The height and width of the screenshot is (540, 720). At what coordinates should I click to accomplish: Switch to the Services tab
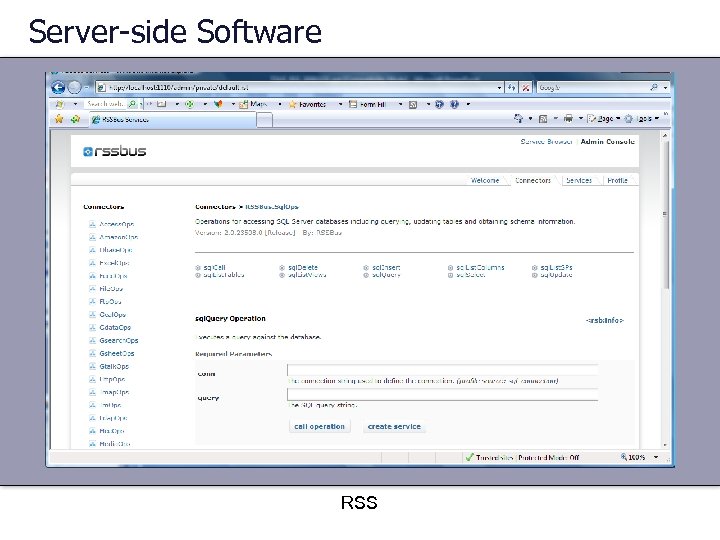coord(579,180)
